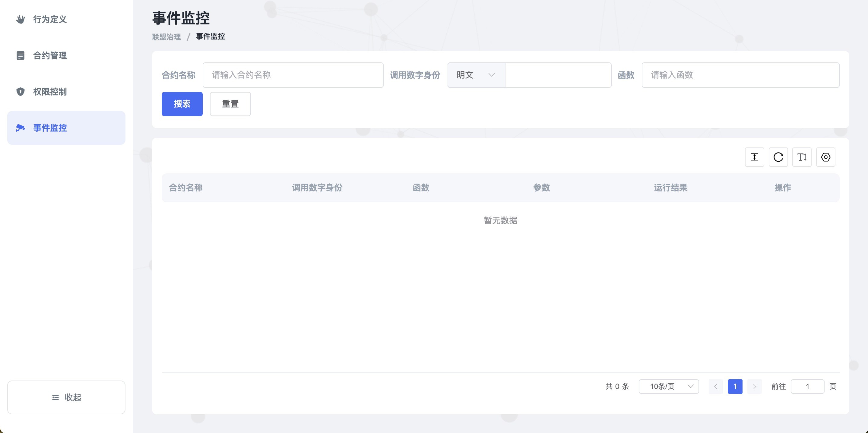
Task: Click the shield icon for 权限控制
Action: [21, 92]
